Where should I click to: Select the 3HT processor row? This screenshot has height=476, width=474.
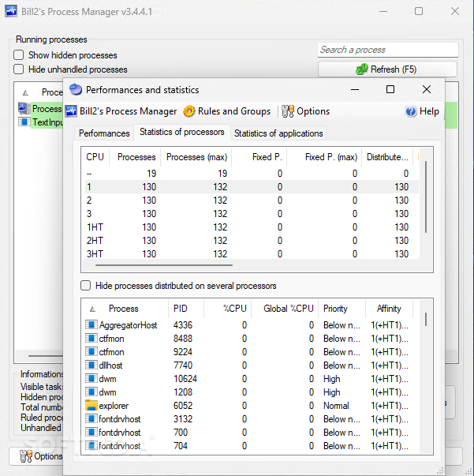pyautogui.click(x=252, y=253)
